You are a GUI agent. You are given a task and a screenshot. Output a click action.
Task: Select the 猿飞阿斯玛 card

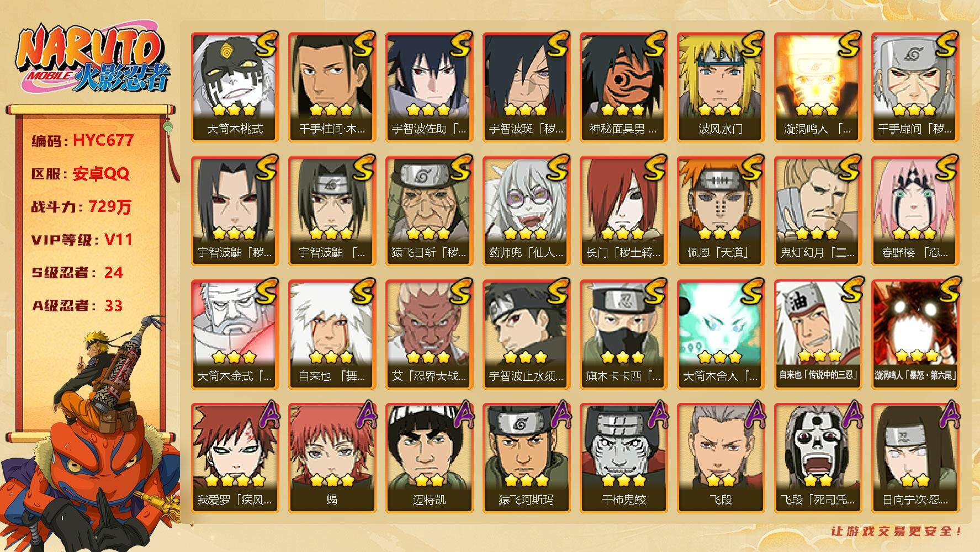click(526, 458)
